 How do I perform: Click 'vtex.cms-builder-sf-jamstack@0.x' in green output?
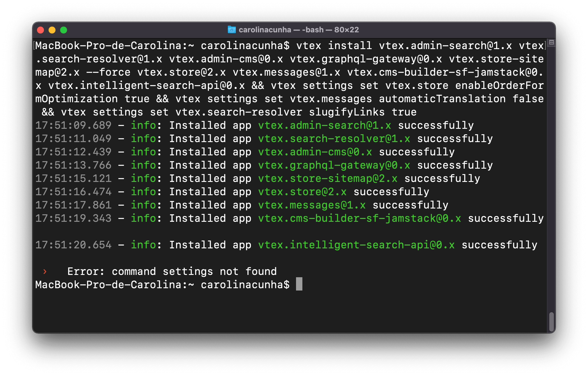[360, 218]
